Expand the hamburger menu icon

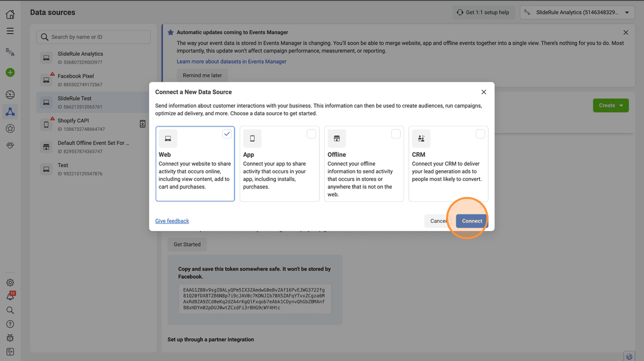coord(10,31)
